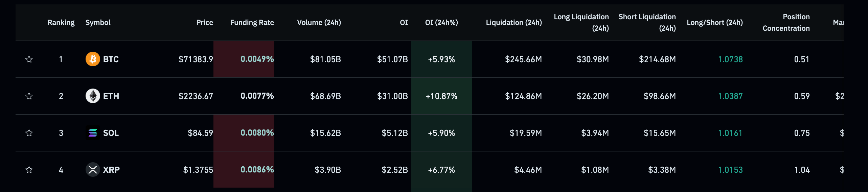Click the Bitcoin orange logo icon
Viewport: 868px width, 192px height.
93,59
